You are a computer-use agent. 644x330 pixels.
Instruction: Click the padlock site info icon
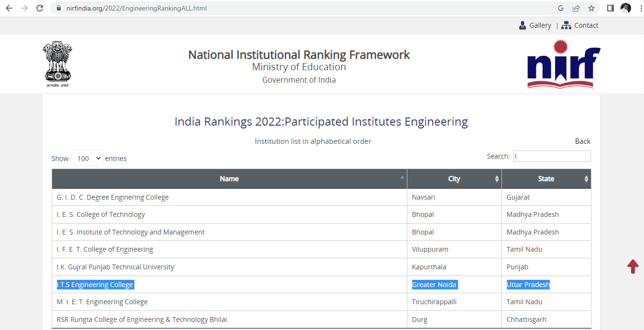[59, 8]
